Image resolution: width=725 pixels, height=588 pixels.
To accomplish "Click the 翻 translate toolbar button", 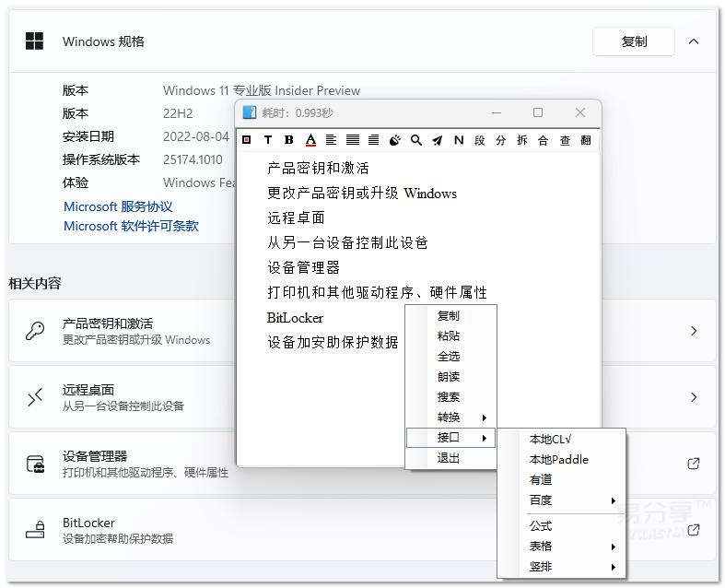I will pyautogui.click(x=586, y=140).
